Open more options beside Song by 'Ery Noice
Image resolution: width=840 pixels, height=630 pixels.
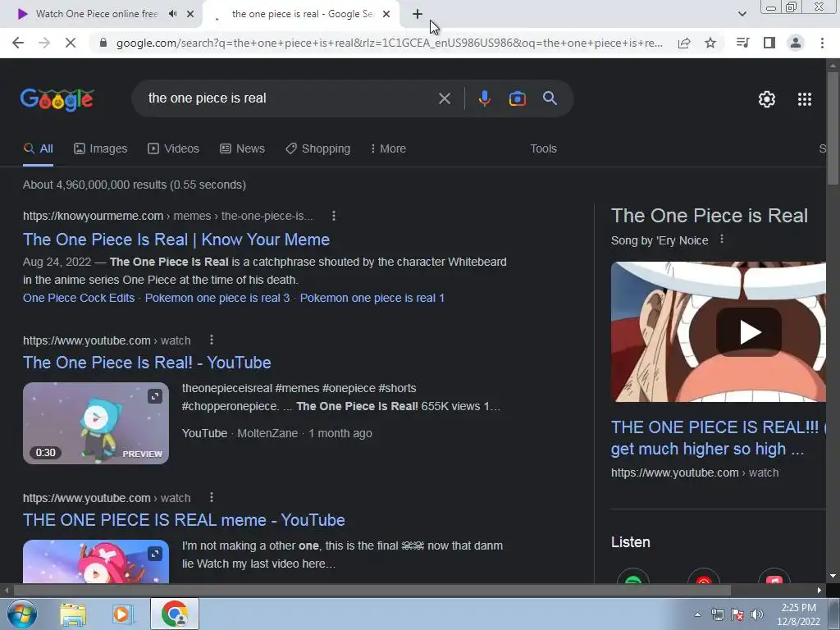pos(722,239)
